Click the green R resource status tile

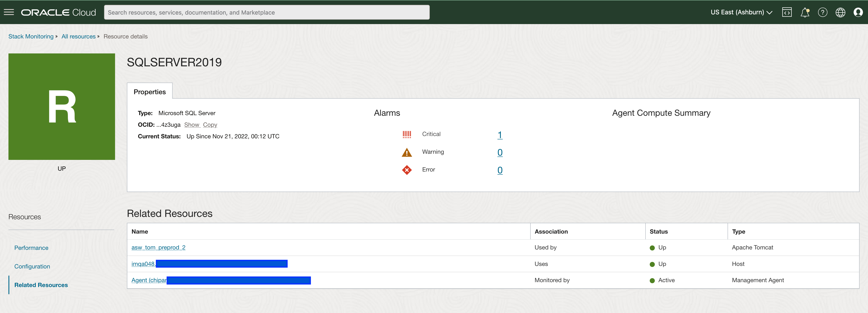point(62,106)
